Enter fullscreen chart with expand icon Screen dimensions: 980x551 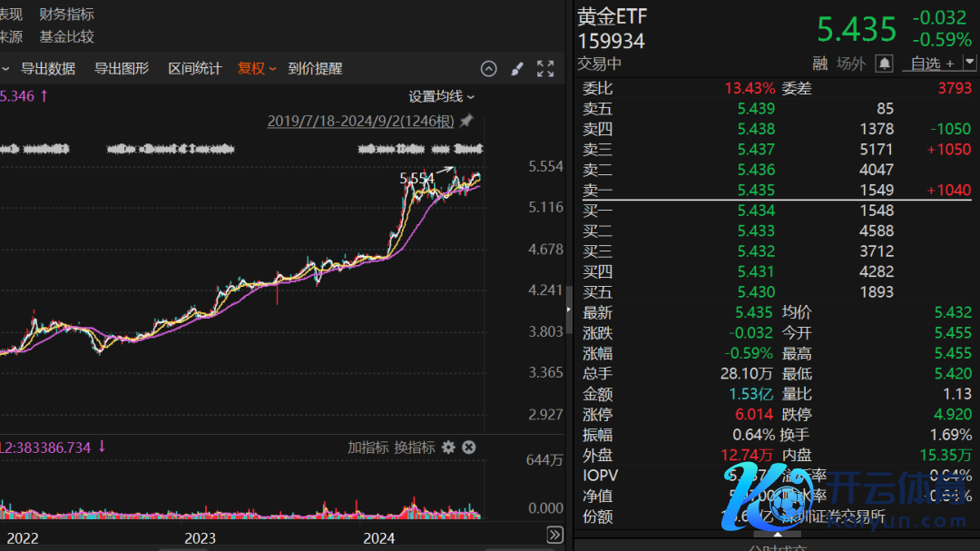[545, 69]
